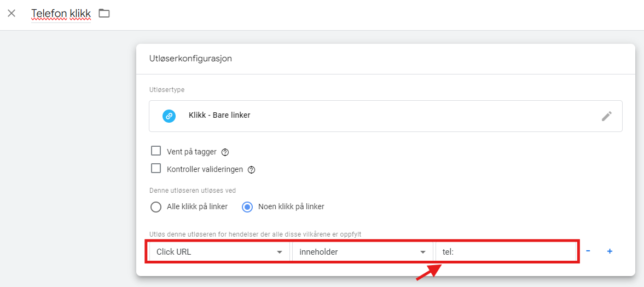The height and width of the screenshot is (287, 644).
Task: Select Alle klikk på linker option
Action: pos(156,207)
